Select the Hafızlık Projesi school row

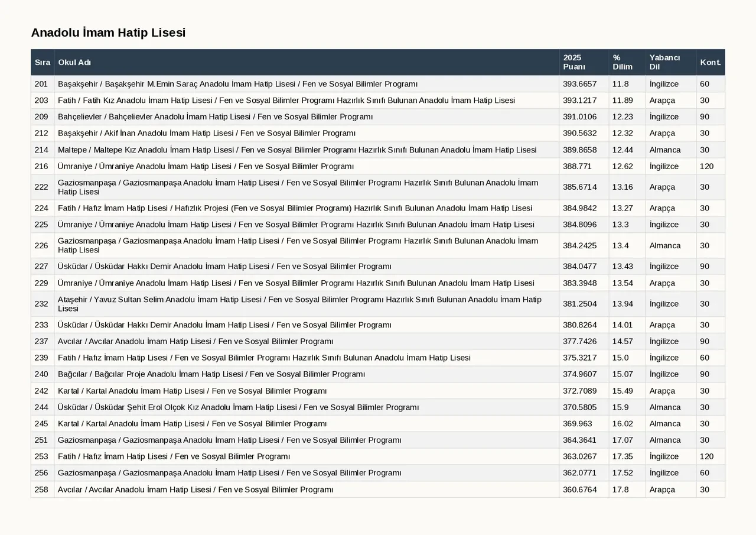[378, 208]
